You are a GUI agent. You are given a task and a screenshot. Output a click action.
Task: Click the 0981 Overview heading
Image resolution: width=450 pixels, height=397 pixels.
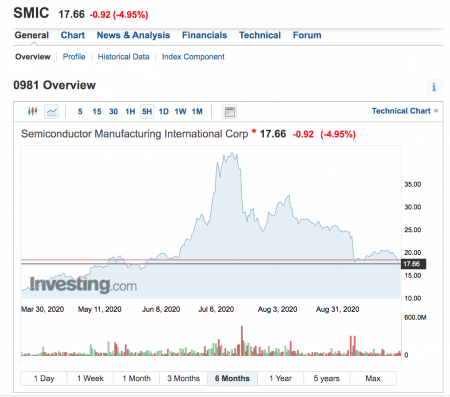pyautogui.click(x=54, y=85)
